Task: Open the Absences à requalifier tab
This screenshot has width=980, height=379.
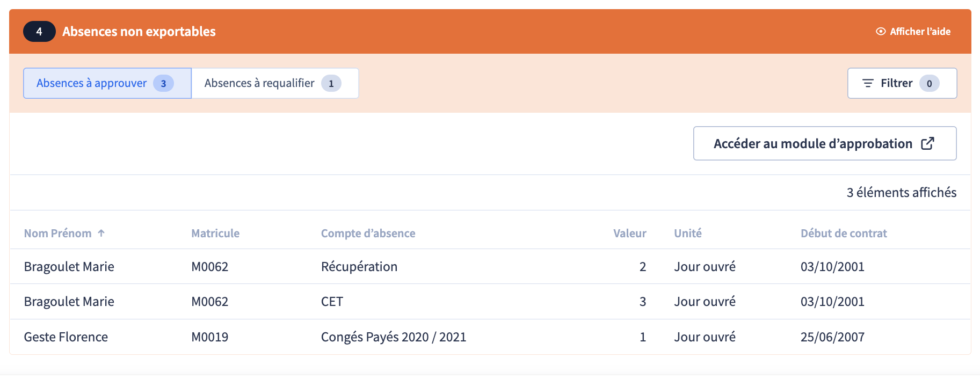Action: (259, 83)
